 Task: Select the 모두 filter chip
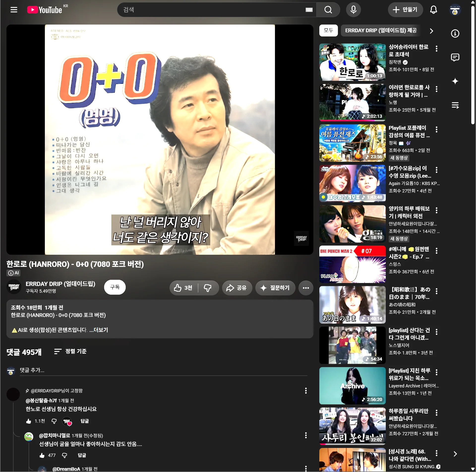(x=328, y=31)
